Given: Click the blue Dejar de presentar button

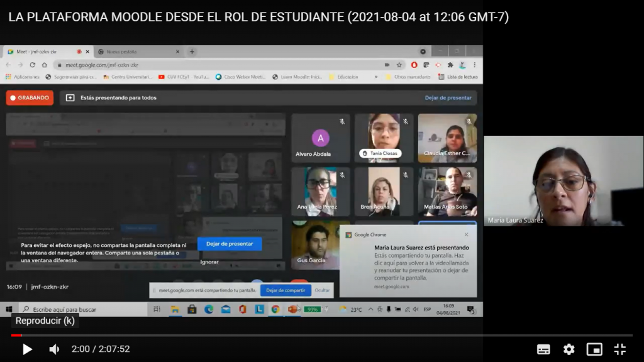Looking at the screenshot, I should click(x=230, y=244).
